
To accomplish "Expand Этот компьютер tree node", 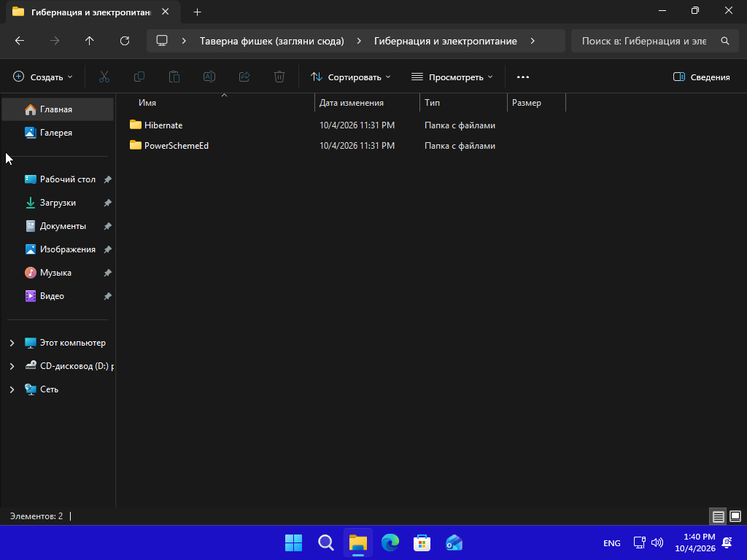I will [12, 343].
